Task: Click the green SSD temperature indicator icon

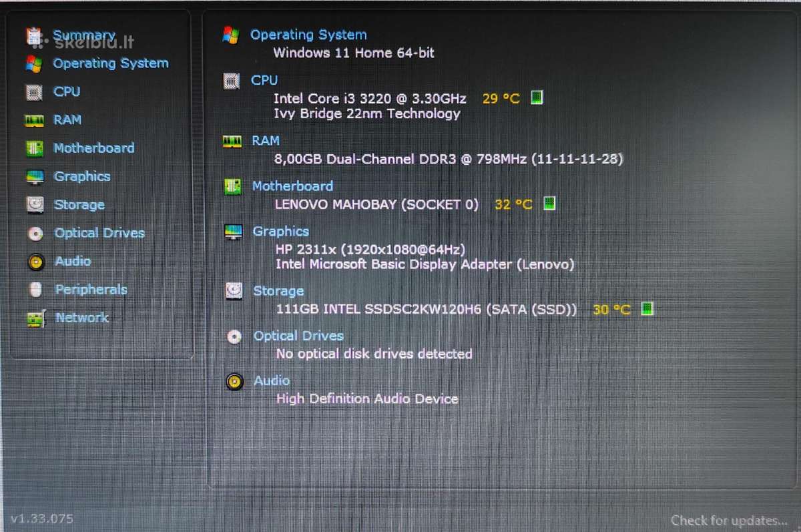Action: pyautogui.click(x=647, y=308)
